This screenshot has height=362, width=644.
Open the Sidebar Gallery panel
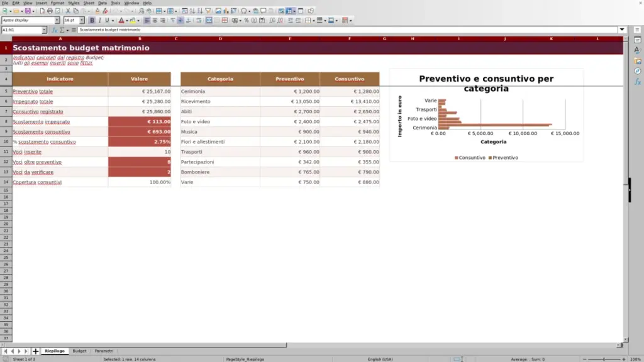click(x=638, y=61)
